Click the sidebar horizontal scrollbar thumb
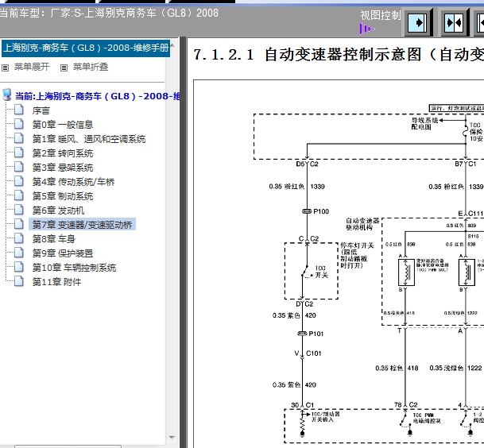The image size is (484, 448). (68, 446)
